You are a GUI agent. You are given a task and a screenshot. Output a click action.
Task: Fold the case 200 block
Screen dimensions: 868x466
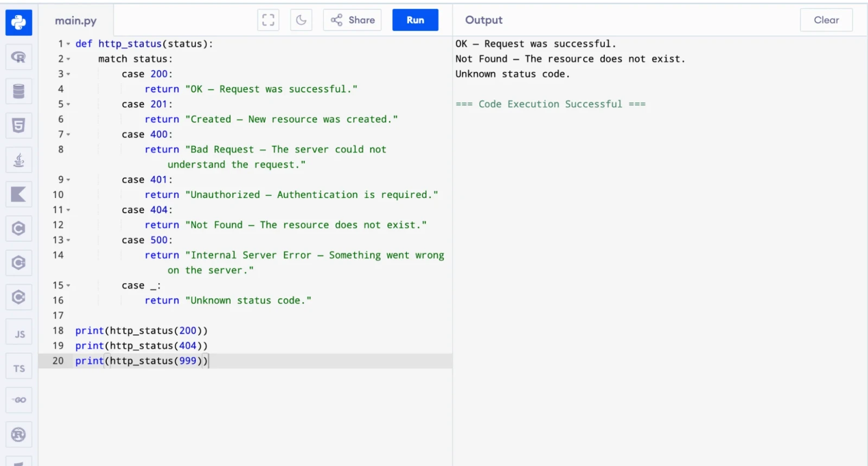68,74
